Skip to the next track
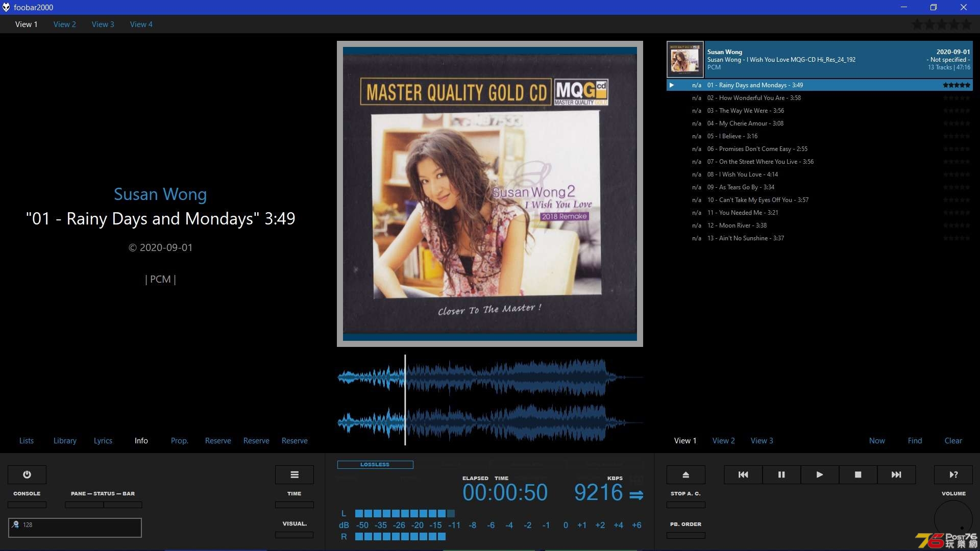980x551 pixels. pyautogui.click(x=896, y=474)
